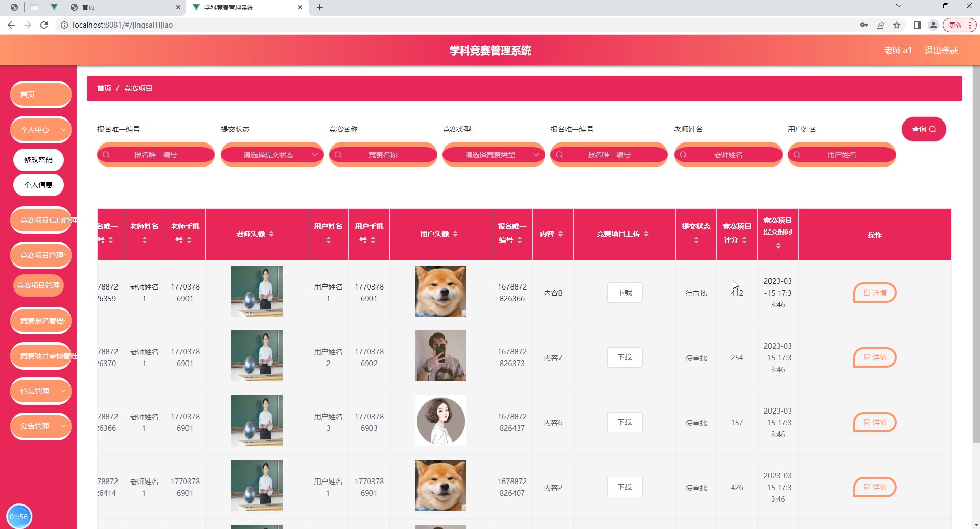980x529 pixels.
Task: Open a new browser tab
Action: (x=320, y=7)
